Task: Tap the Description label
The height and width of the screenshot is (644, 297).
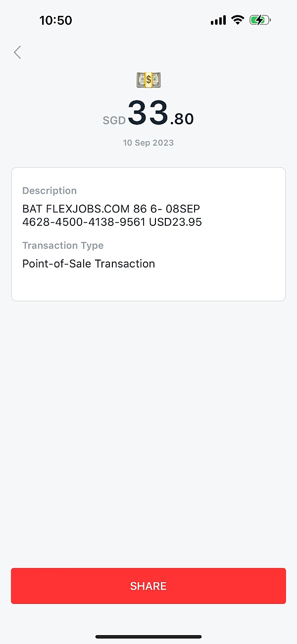Action: pos(49,191)
